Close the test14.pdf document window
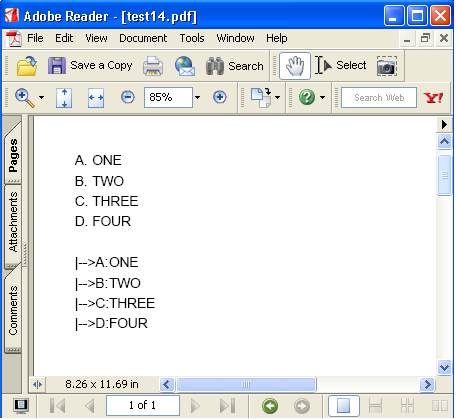 tap(444, 38)
